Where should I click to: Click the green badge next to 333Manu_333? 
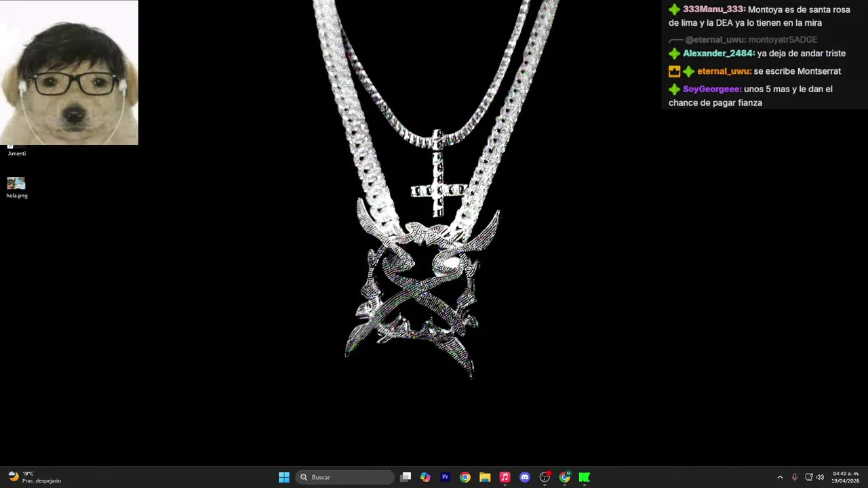tap(674, 9)
